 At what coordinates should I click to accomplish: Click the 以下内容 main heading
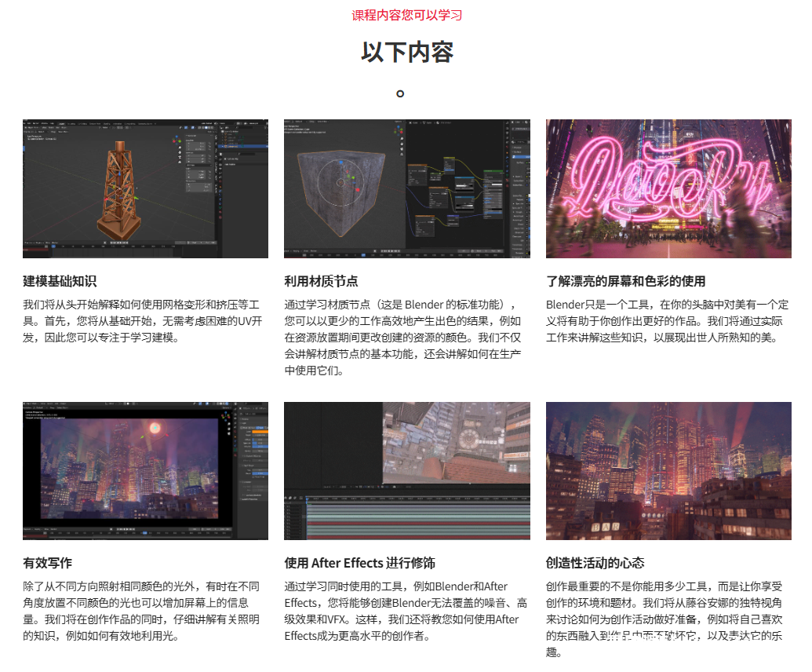(406, 53)
